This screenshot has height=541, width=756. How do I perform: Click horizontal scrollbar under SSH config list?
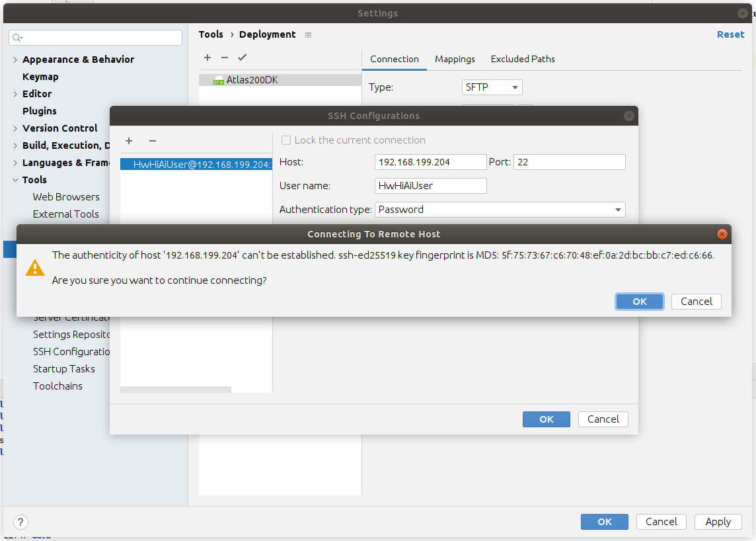pos(176,390)
